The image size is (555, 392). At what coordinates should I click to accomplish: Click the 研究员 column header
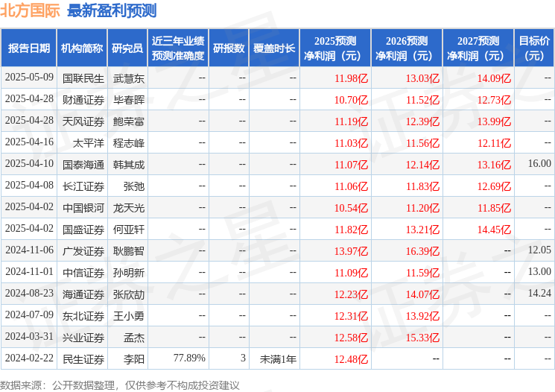[x=127, y=48]
